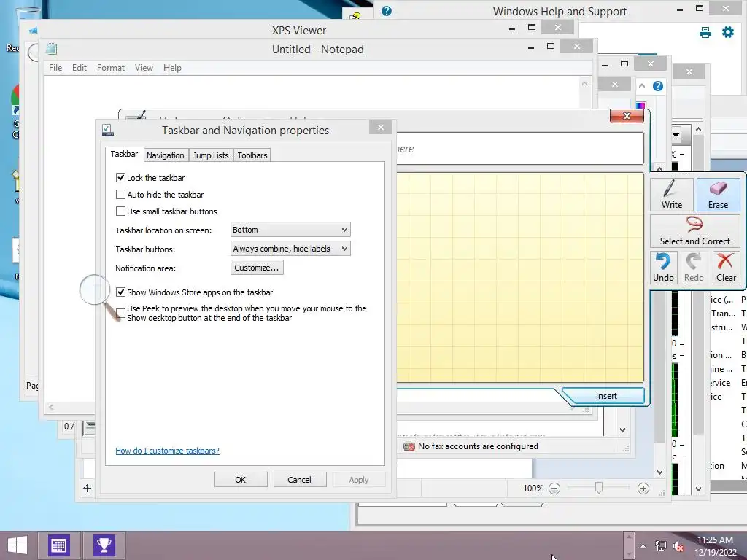Open Notepad File menu
The width and height of the screenshot is (747, 560).
(x=55, y=68)
